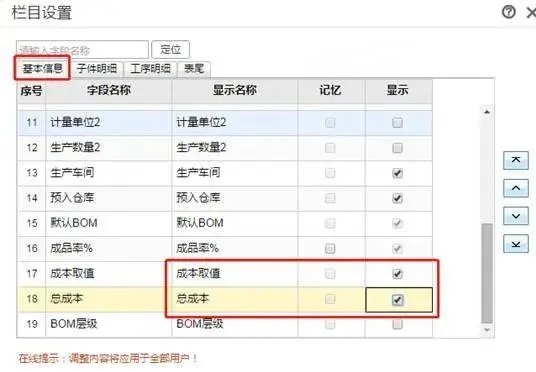Click the vertical scrollbar thumb in table

pos(487,274)
